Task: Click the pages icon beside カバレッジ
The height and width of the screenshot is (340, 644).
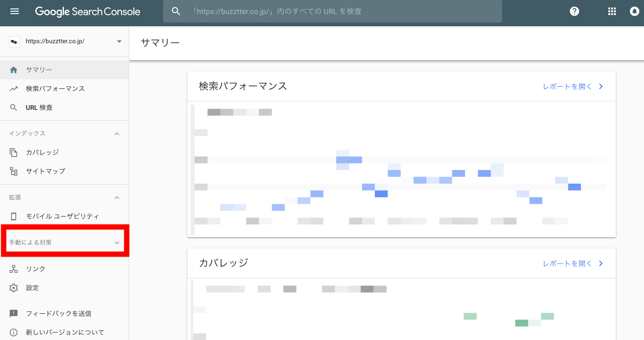Action: [14, 153]
